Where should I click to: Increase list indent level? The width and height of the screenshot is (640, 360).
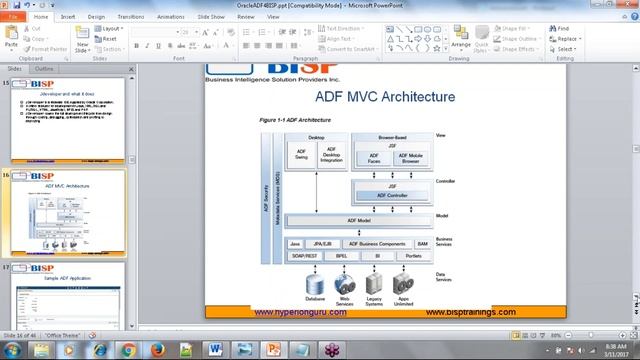pyautogui.click(x=293, y=32)
